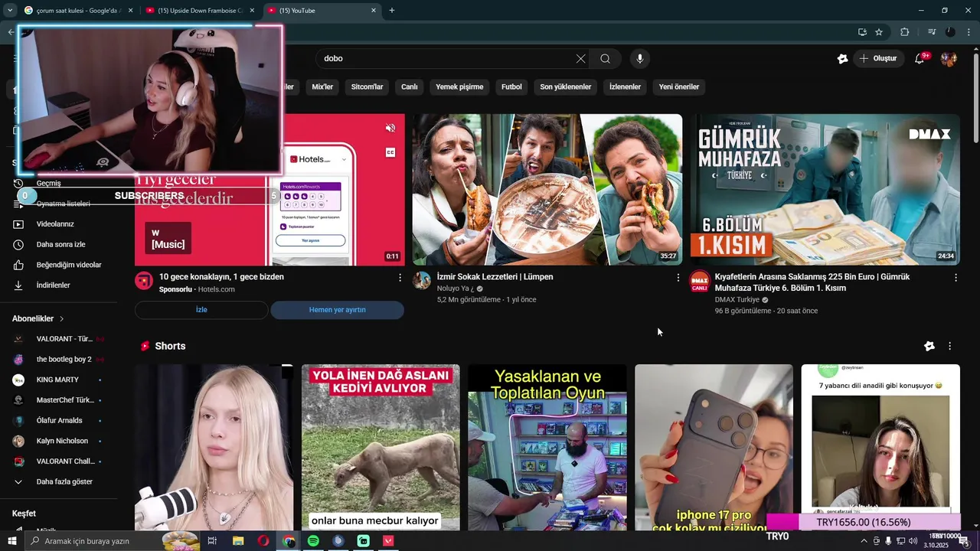Open the Chrome tab search dropdown
980x551 pixels.
tap(10, 10)
